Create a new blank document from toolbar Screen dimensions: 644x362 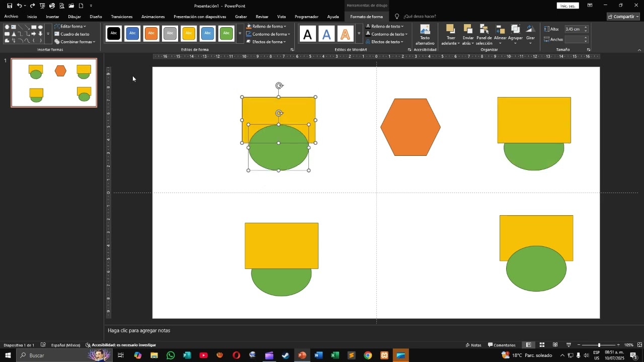[80, 6]
